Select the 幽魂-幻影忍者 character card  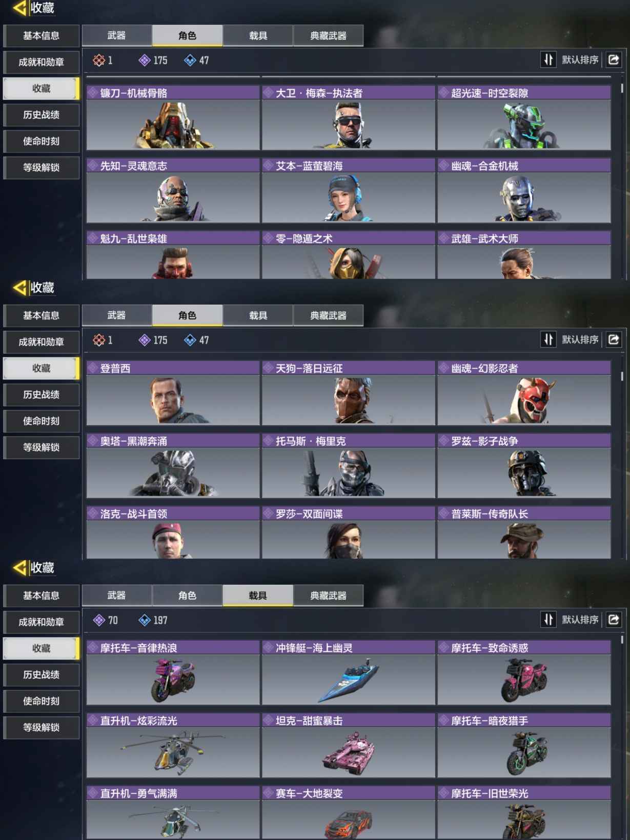point(524,393)
